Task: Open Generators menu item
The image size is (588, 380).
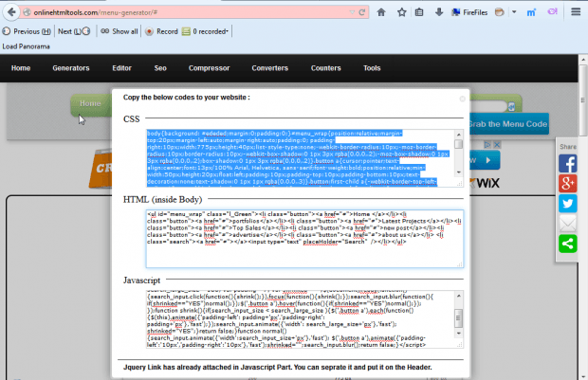Action: (71, 68)
